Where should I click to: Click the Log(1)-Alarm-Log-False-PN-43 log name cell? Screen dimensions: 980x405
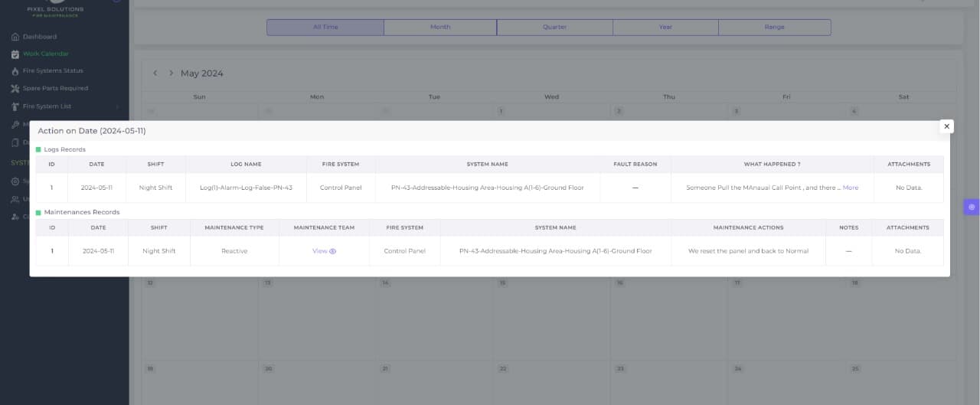click(x=246, y=188)
